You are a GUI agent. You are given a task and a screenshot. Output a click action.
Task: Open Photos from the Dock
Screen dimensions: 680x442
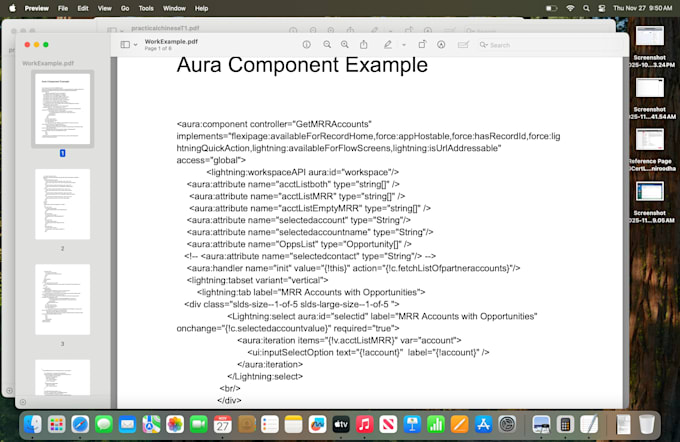coord(174,424)
